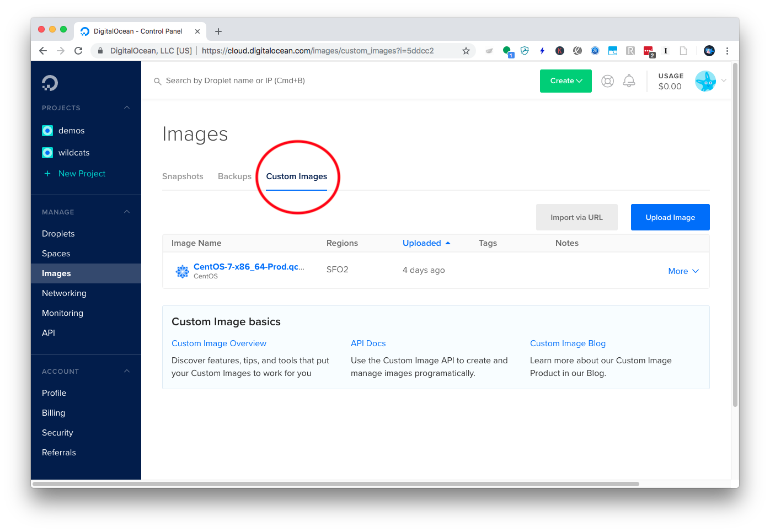Go forward in the browser
The height and width of the screenshot is (532, 770).
(61, 51)
